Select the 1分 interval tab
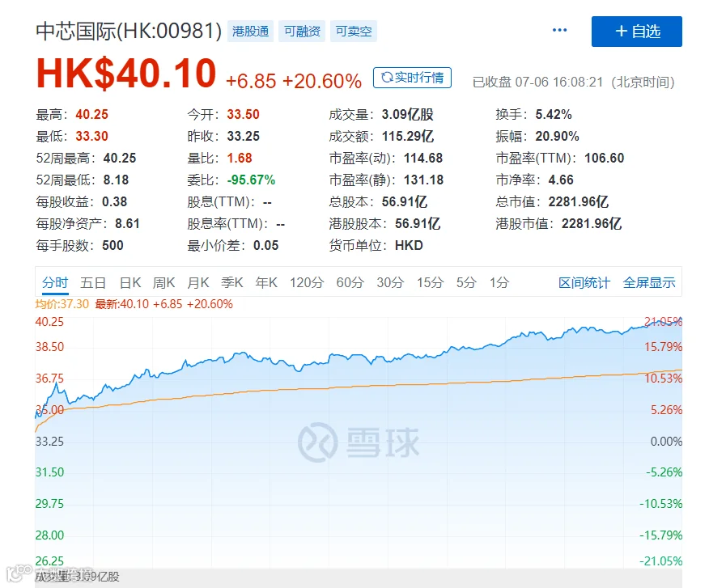The width and height of the screenshot is (709, 588). pos(499,283)
